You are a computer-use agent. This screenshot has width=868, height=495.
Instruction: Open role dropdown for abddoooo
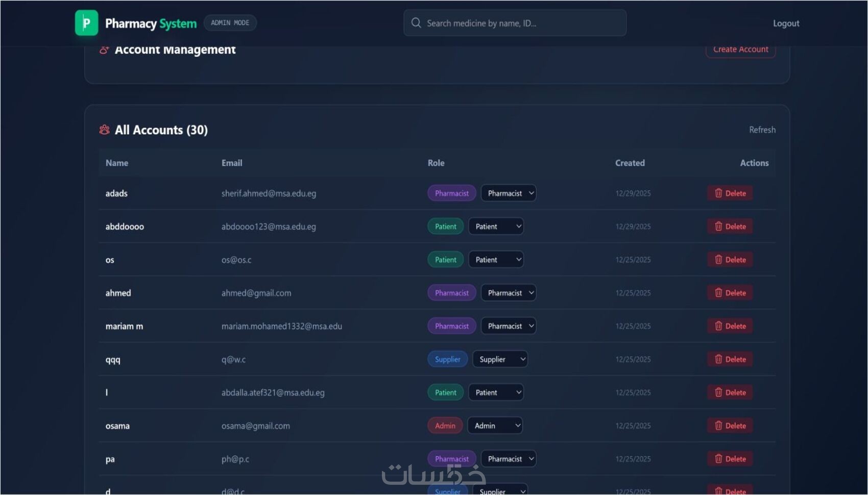tap(496, 226)
